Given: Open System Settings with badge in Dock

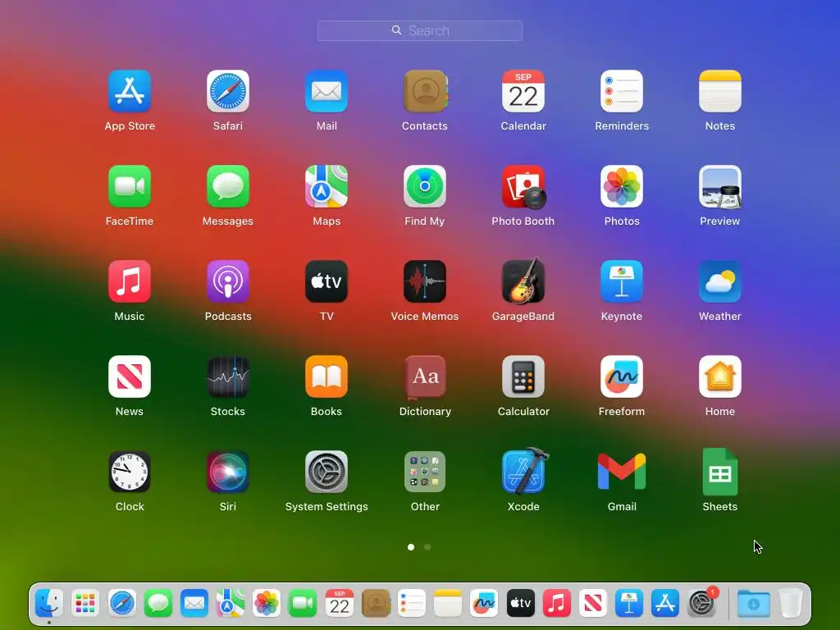Looking at the screenshot, I should (702, 603).
